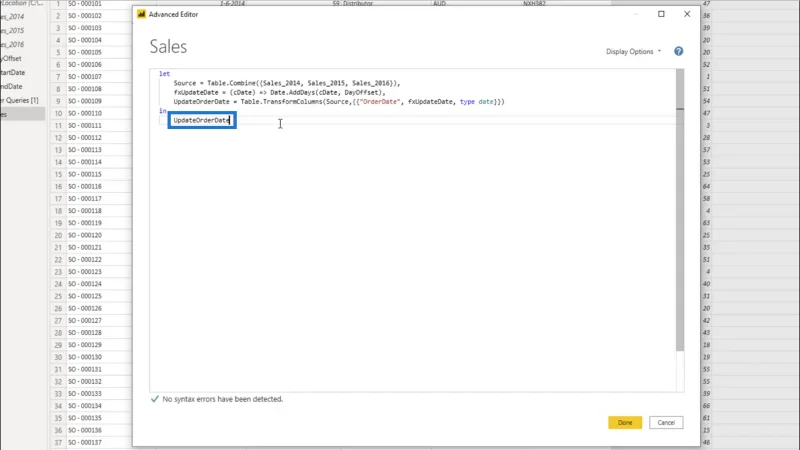Click the Source = Table.Combine line
This screenshot has width=800, height=450.
tap(287, 83)
